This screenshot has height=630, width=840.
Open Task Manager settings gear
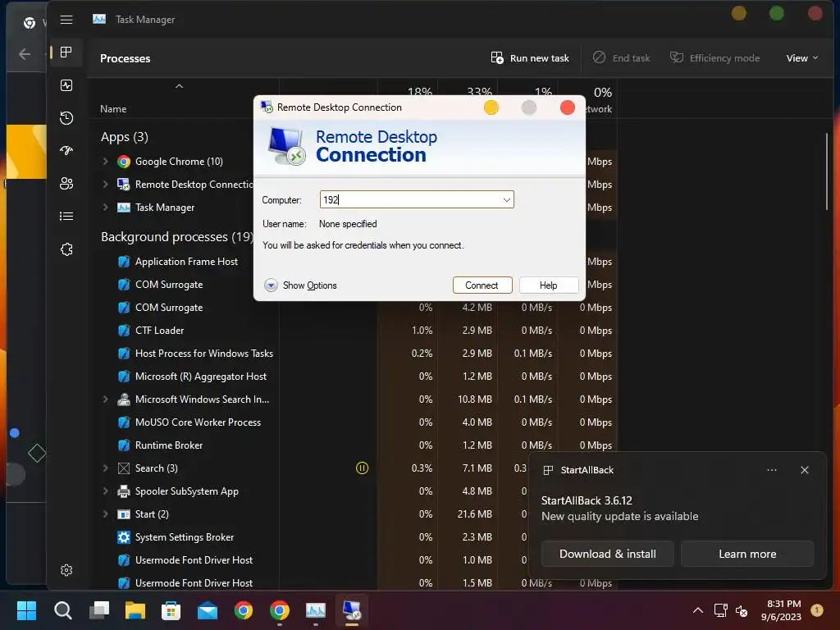(x=66, y=570)
